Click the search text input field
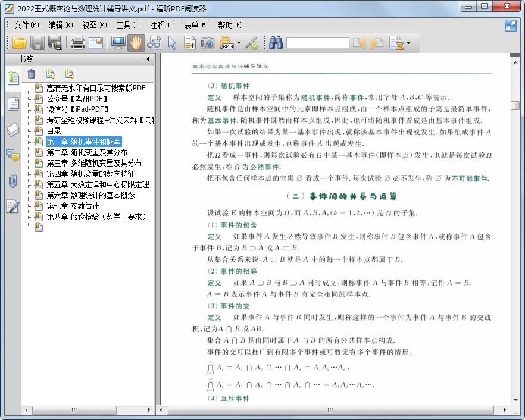525x420 pixels. (x=317, y=43)
